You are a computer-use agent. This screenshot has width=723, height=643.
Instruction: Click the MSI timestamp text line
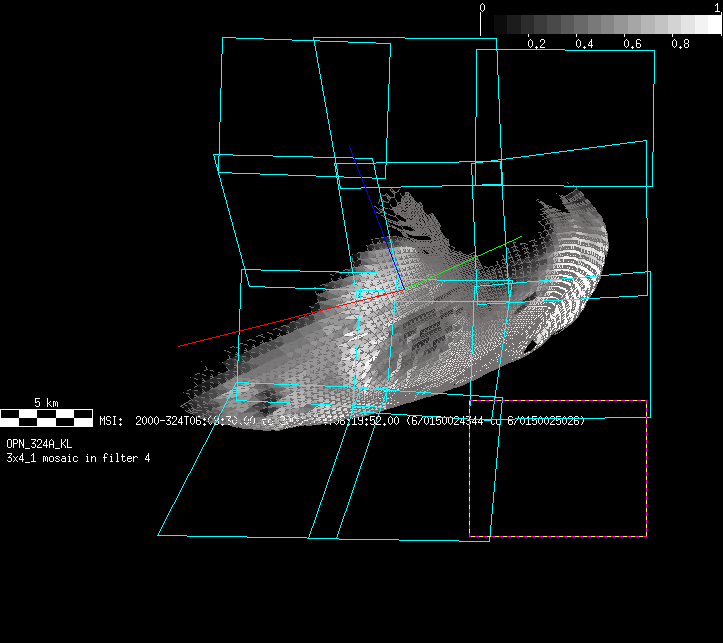(x=341, y=421)
